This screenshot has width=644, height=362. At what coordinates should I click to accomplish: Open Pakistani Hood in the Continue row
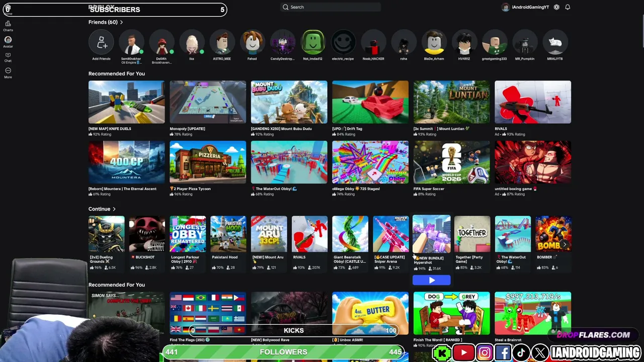[x=228, y=234]
